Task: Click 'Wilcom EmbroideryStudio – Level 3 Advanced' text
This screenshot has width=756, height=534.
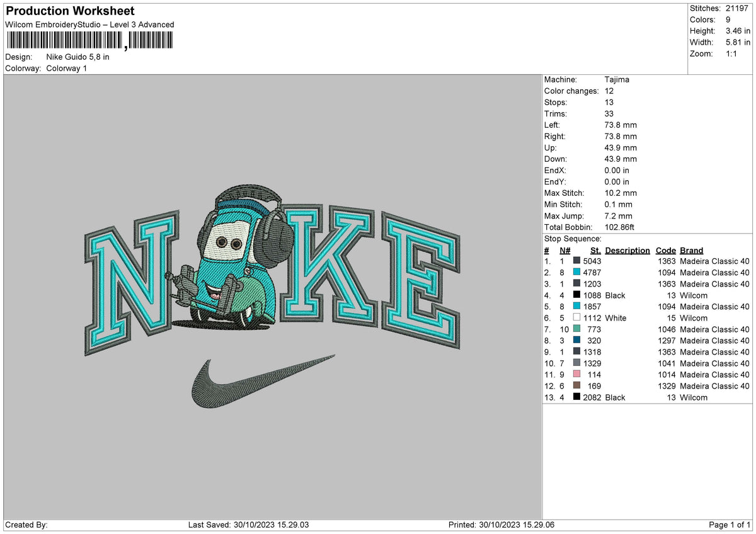Action: point(89,25)
